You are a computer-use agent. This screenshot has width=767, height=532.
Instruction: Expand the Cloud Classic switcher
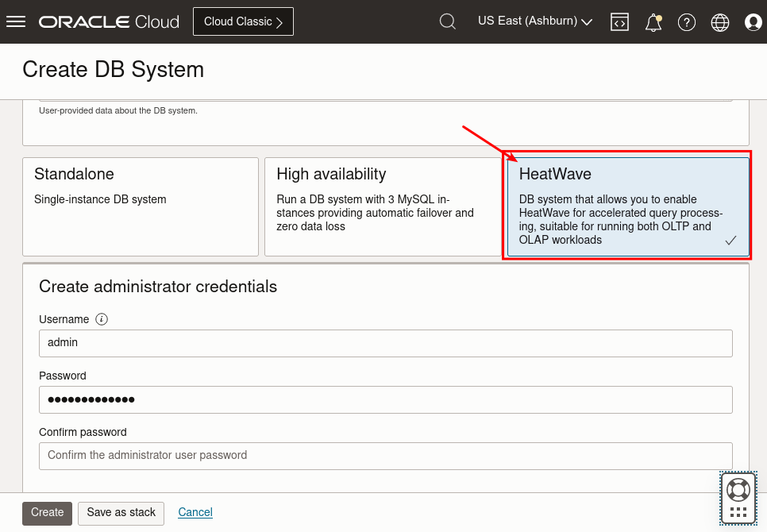point(243,21)
